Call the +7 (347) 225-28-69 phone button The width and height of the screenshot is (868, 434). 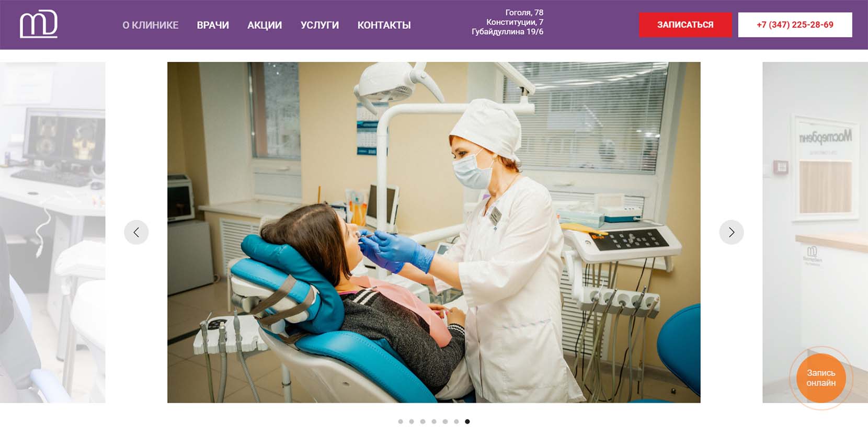pyautogui.click(x=795, y=25)
